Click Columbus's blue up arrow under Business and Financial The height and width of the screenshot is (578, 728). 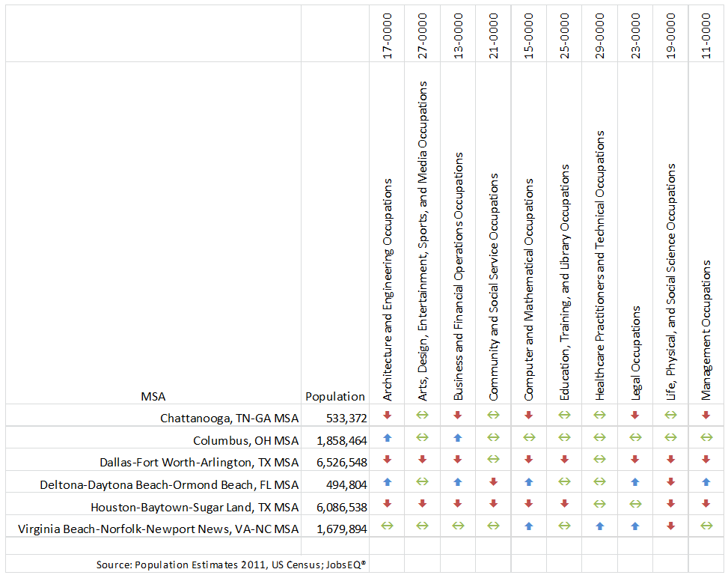click(458, 437)
